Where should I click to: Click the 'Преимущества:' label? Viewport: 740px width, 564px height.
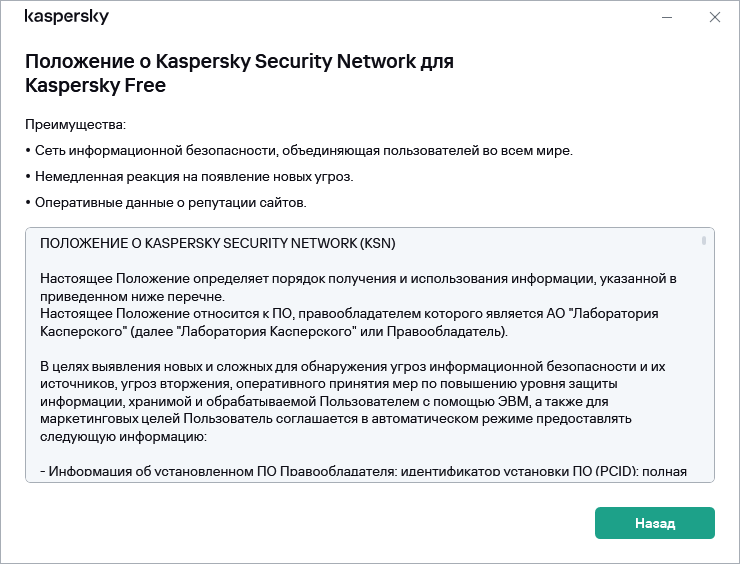[x=76, y=125]
